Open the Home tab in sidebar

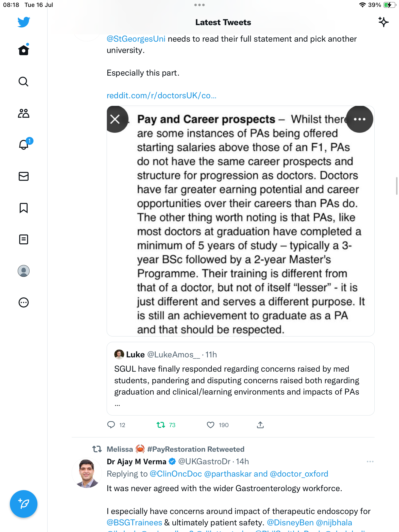click(24, 50)
